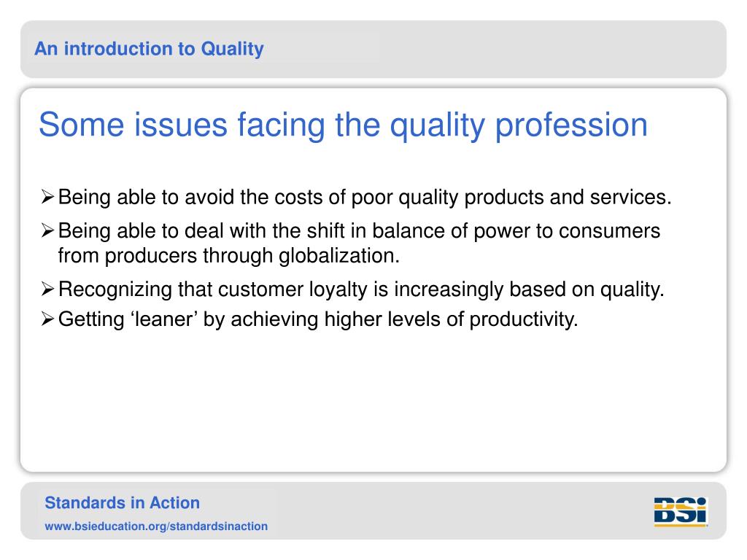Image resolution: width=747 pixels, height=560 pixels.
Task: Click the arrow bullet before 'Recognizing that customer'
Action: coord(47,289)
